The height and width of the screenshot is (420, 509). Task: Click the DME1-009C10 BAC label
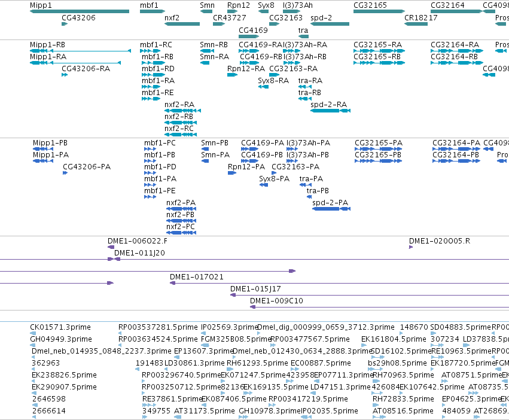pyautogui.click(x=276, y=301)
